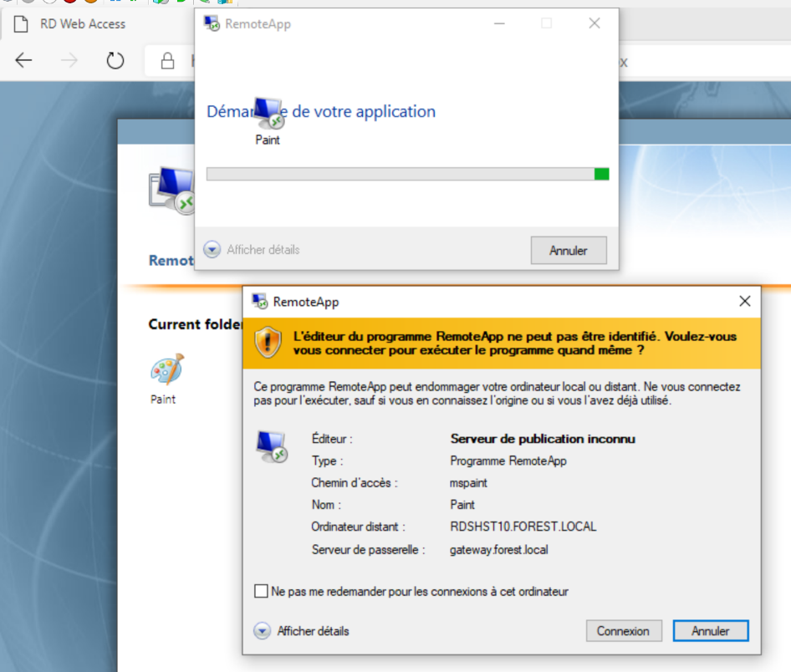The height and width of the screenshot is (672, 791).
Task: Click the 'Serveur de publication inconnu' text
Action: 543,439
